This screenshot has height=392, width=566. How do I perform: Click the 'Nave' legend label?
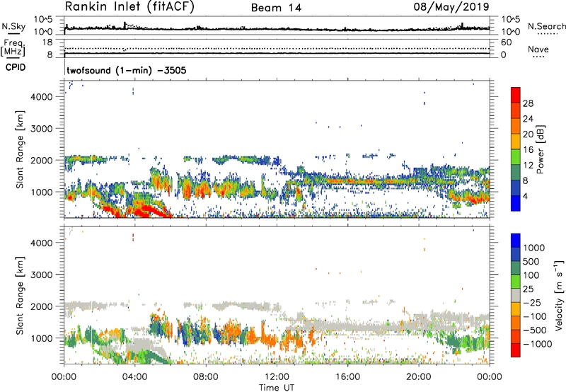click(538, 49)
